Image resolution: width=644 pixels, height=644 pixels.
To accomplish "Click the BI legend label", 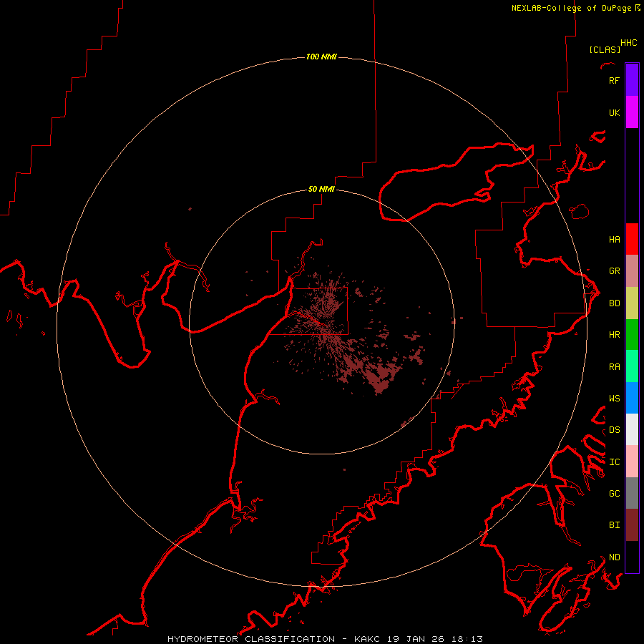I will click(x=614, y=525).
